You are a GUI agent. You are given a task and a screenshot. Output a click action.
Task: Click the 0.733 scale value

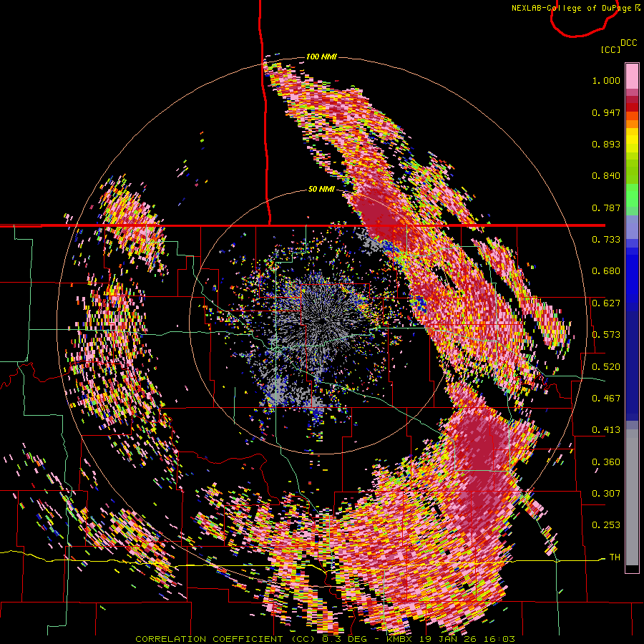[x=606, y=240]
